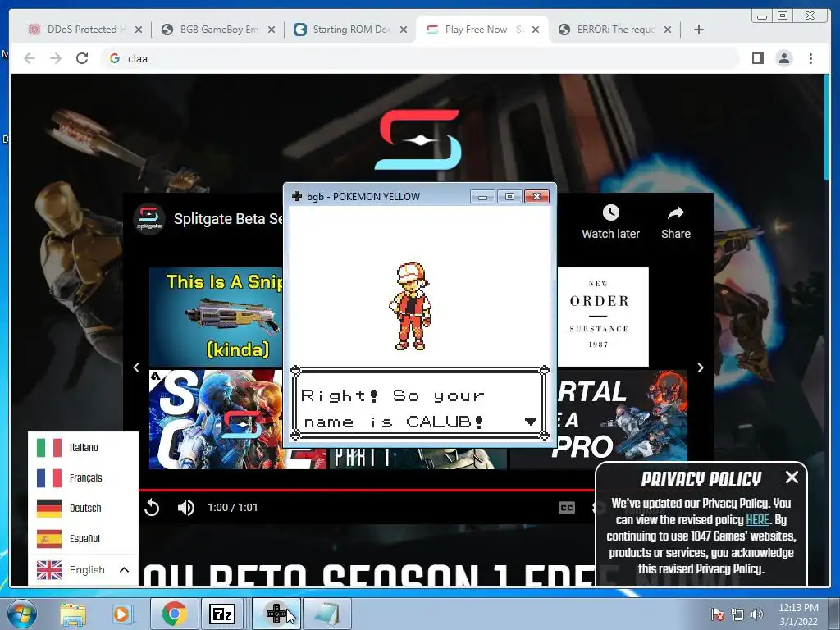Open Chrome three-dot menu
Viewport: 840px width, 630px height.
(810, 58)
